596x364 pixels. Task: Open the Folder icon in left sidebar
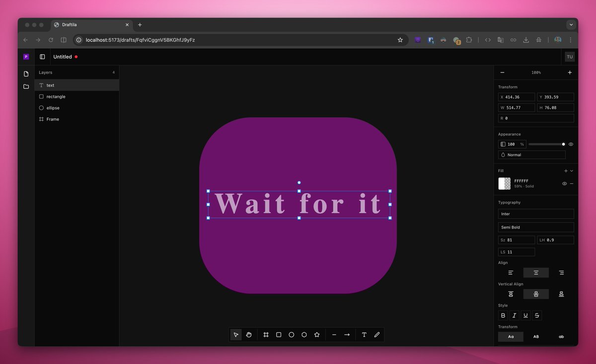(x=26, y=86)
